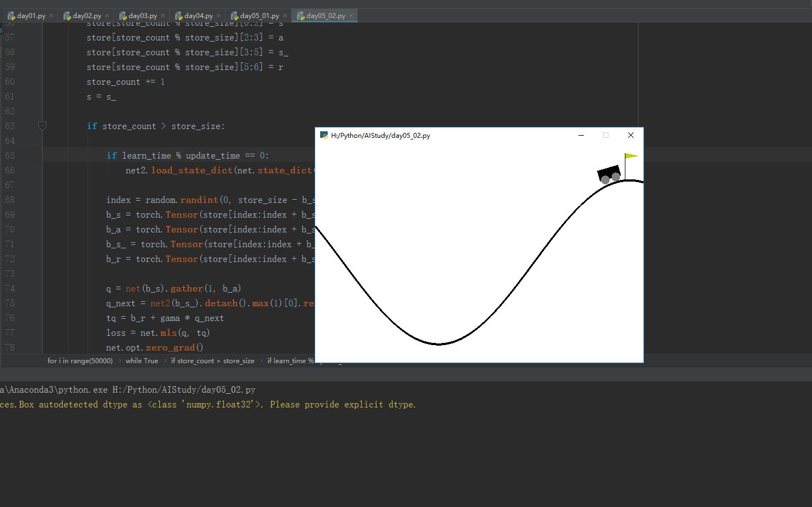This screenshot has width=812, height=507.
Task: Switch to the day05_01.py tab
Action: (259, 15)
